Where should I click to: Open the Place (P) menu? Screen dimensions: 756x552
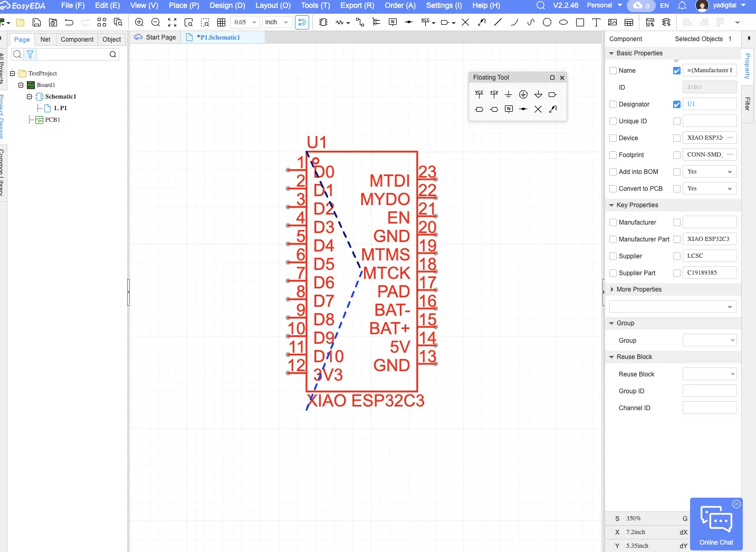click(x=184, y=6)
